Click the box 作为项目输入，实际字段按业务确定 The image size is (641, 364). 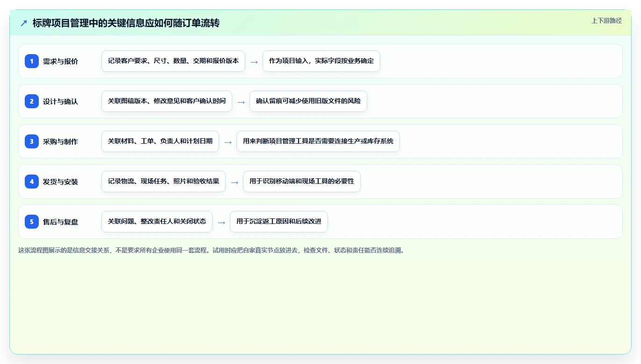point(321,61)
